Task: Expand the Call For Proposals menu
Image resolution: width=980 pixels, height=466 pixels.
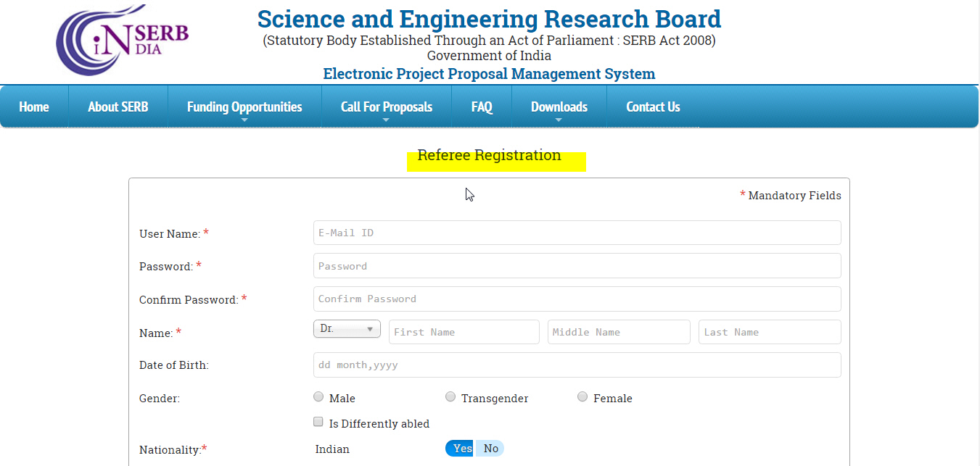Action: coord(386,107)
